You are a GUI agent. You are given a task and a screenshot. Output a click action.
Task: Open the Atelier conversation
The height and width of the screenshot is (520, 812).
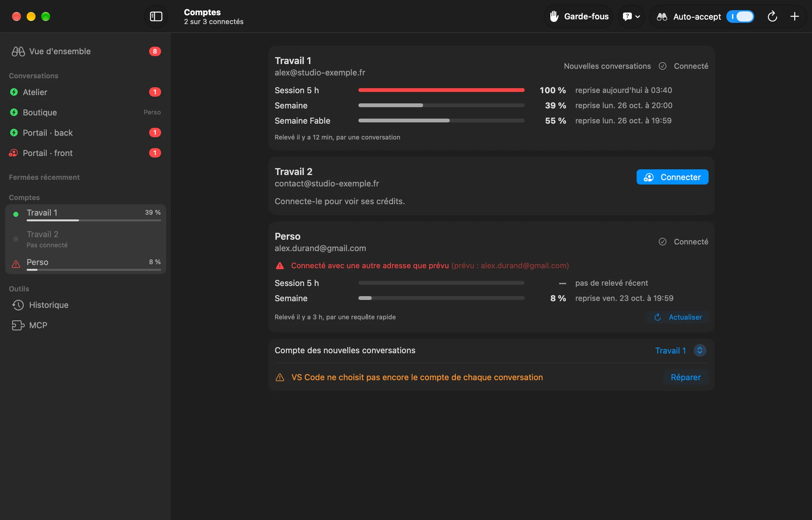[x=86, y=92]
